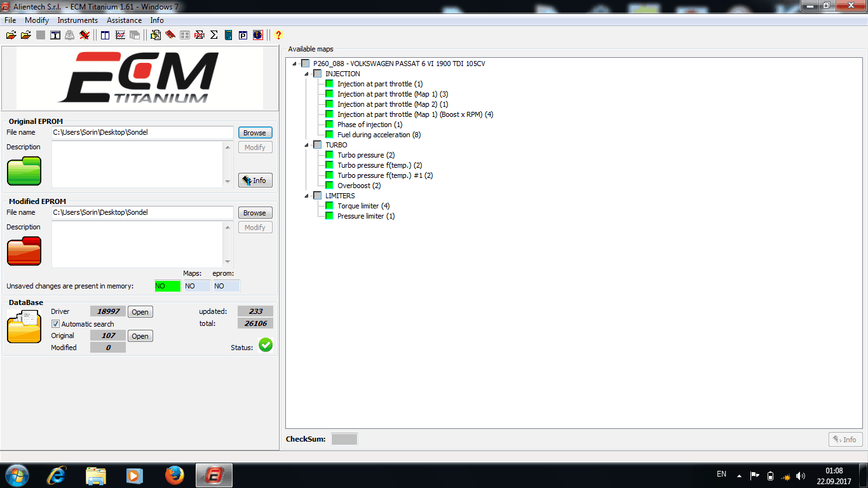Collapse the INJECTION tree branch
Image resolution: width=868 pixels, height=488 pixels.
[306, 74]
